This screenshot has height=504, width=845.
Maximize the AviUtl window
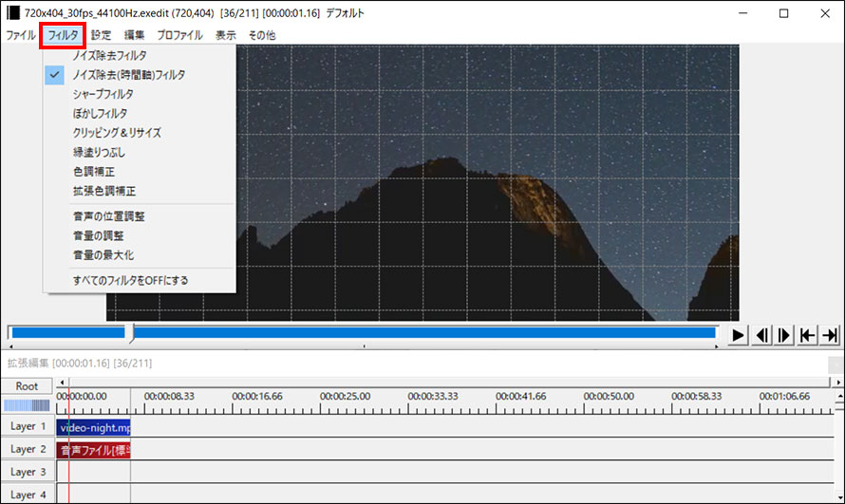[x=784, y=13]
